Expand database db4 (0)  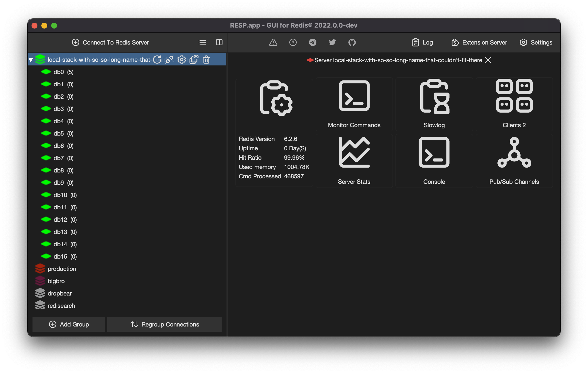127,121
